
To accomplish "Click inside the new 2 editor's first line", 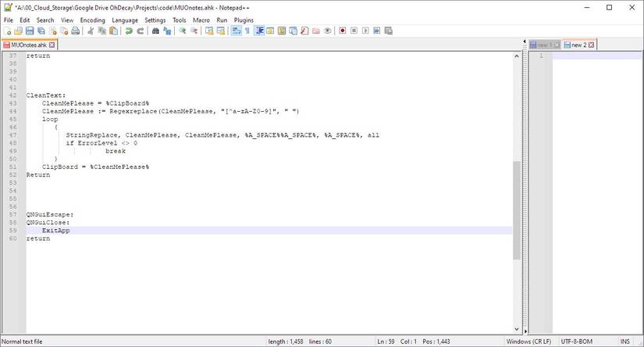I will pyautogui.click(x=596, y=56).
